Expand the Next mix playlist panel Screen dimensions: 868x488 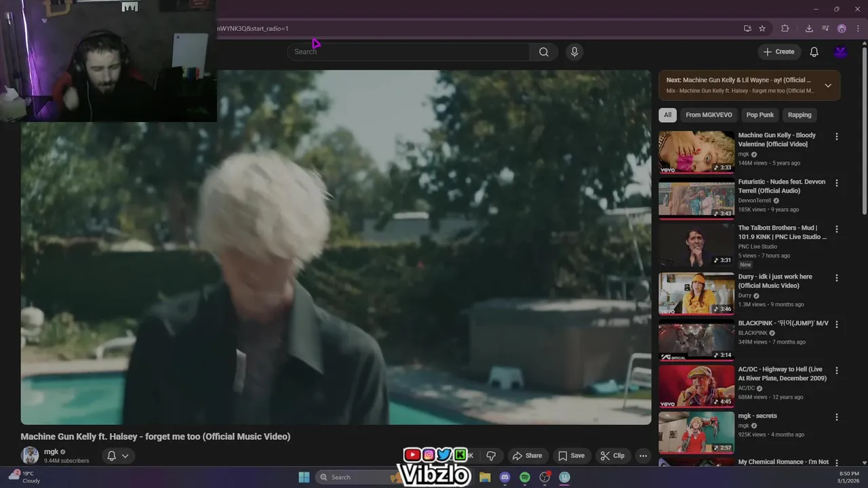pyautogui.click(x=828, y=85)
